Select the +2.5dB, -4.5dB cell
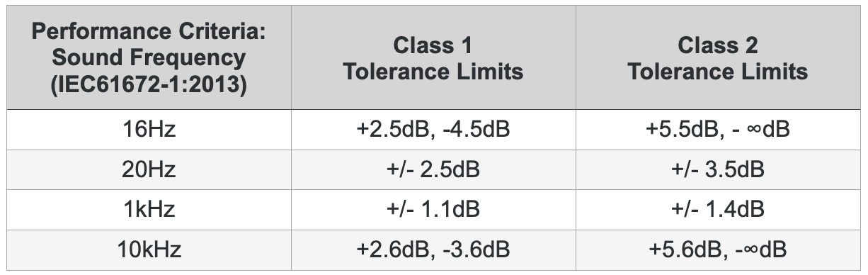 (433, 130)
